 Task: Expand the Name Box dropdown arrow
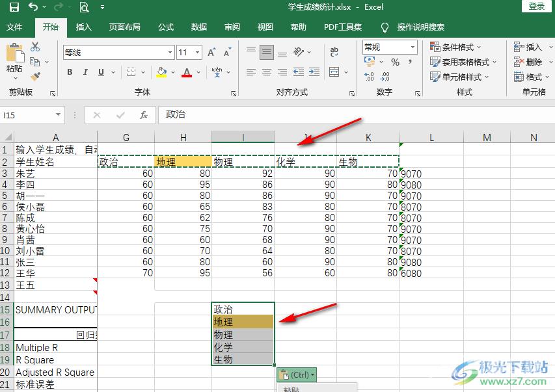click(58, 114)
